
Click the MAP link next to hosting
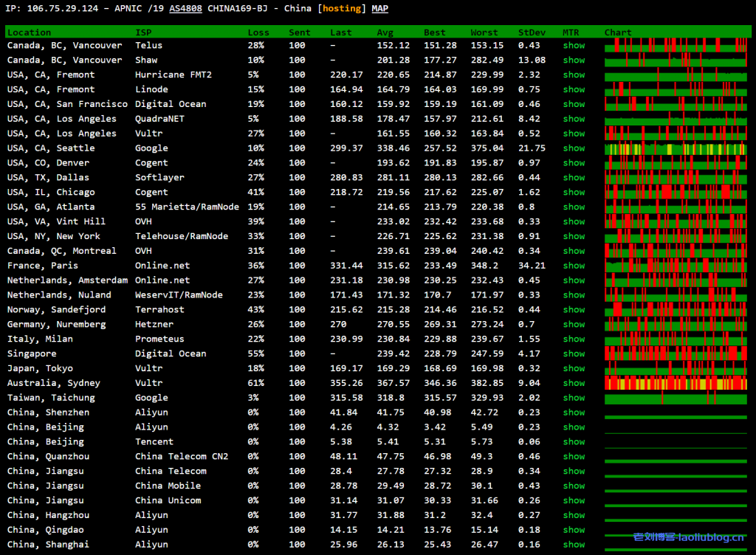point(379,9)
